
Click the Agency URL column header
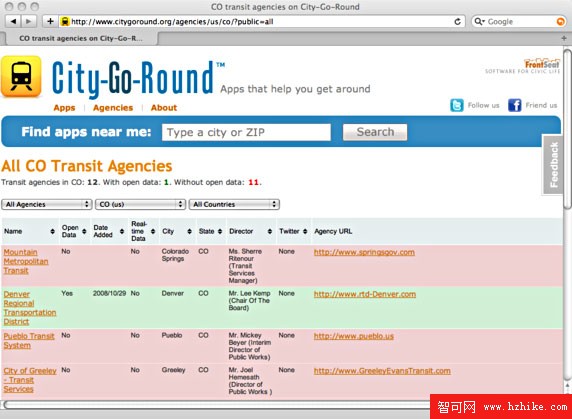point(333,231)
